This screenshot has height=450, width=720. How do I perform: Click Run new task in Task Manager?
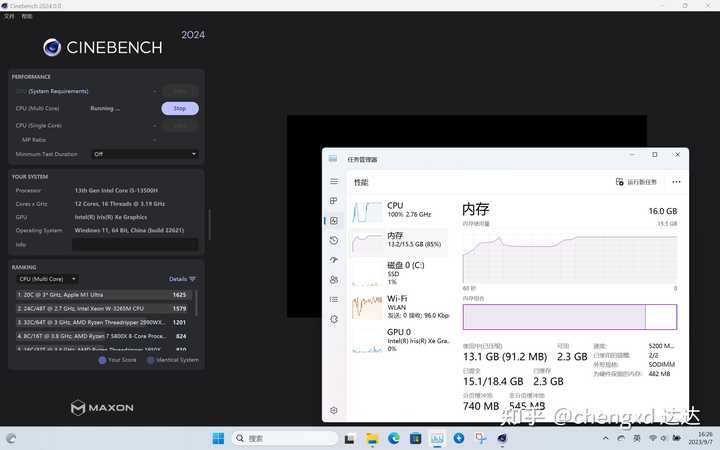tap(636, 182)
